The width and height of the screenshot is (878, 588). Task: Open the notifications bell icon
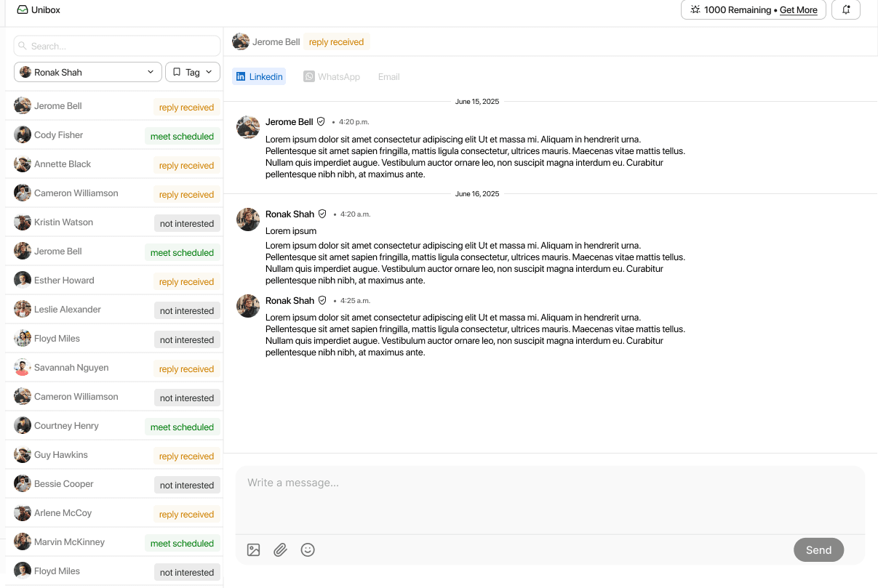(845, 9)
